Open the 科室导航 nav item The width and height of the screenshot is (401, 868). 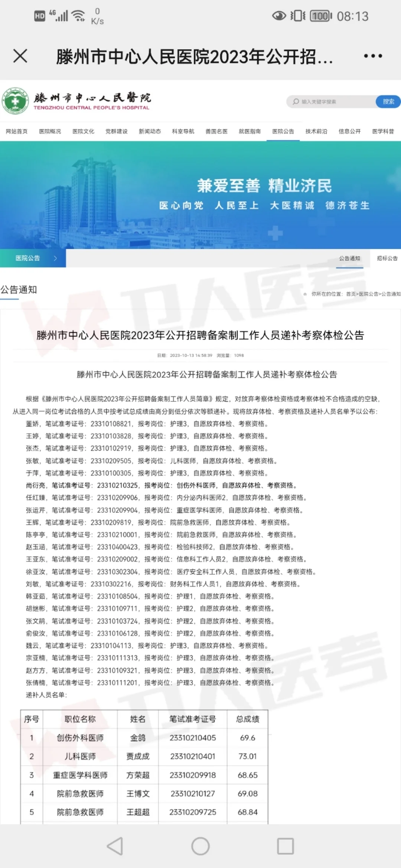coord(183,131)
